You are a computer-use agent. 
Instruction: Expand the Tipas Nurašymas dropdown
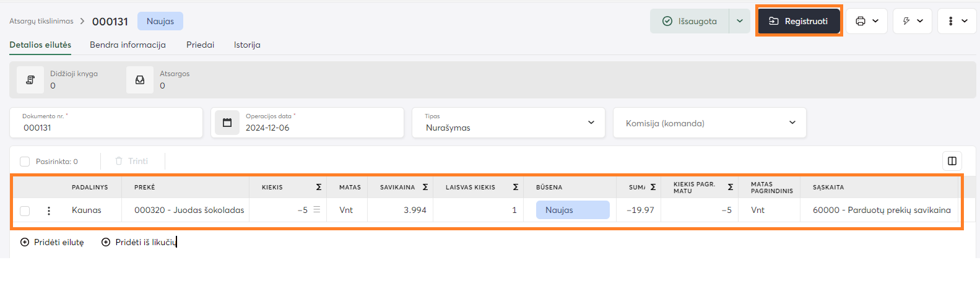(591, 123)
